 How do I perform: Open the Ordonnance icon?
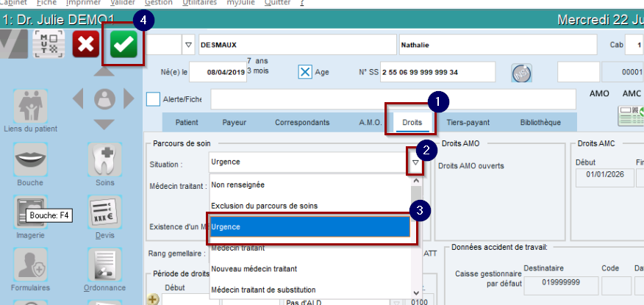click(104, 265)
